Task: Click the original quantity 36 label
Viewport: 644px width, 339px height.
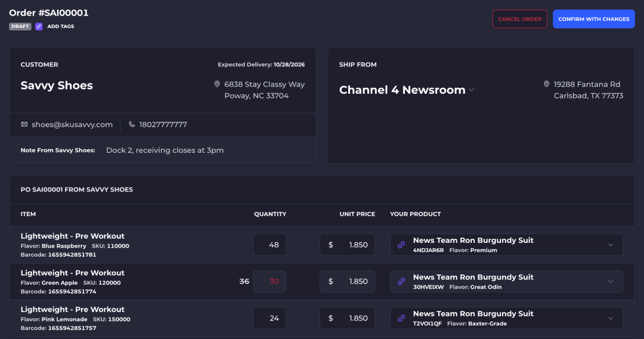Action: (x=244, y=282)
